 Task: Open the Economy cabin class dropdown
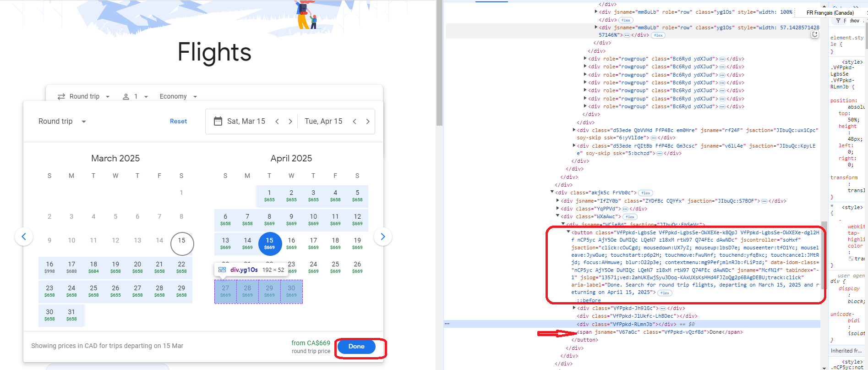click(179, 97)
